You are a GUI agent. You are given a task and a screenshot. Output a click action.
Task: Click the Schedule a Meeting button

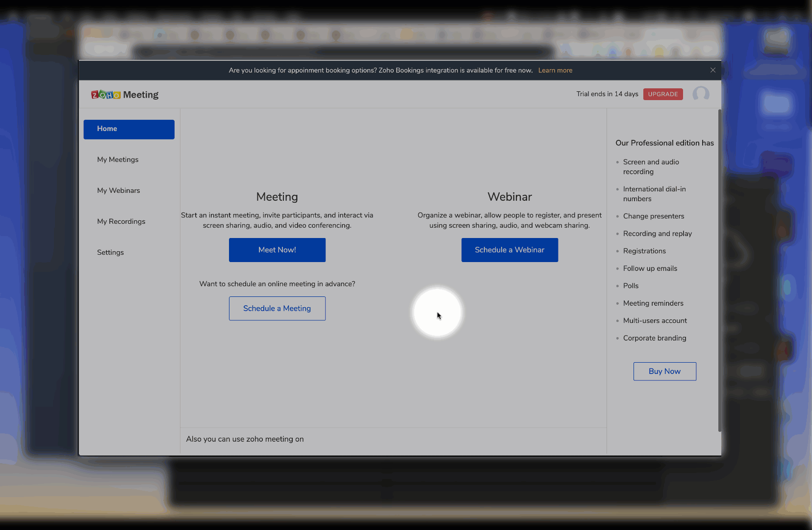[x=277, y=308]
